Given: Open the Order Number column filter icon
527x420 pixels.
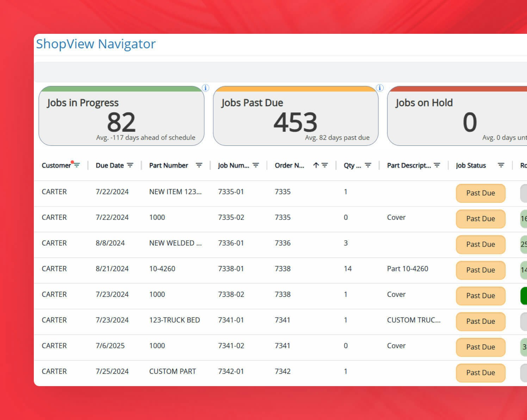Looking at the screenshot, I should (x=325, y=165).
